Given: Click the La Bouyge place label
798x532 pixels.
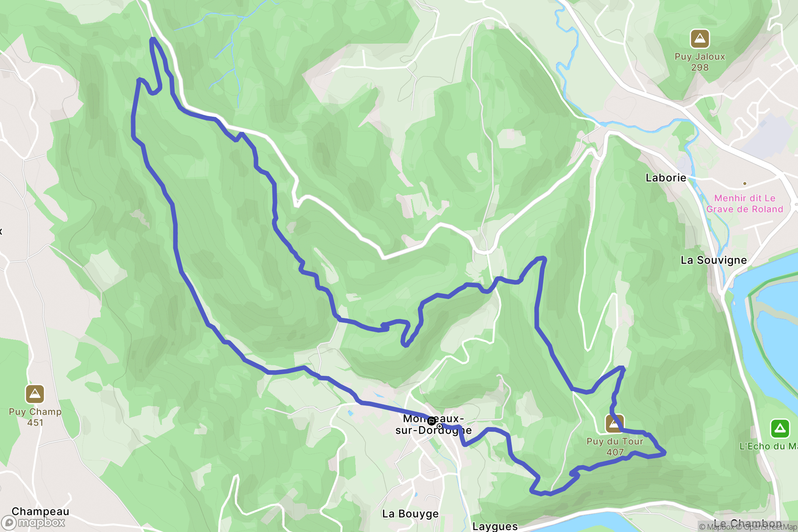Looking at the screenshot, I should 410,514.
